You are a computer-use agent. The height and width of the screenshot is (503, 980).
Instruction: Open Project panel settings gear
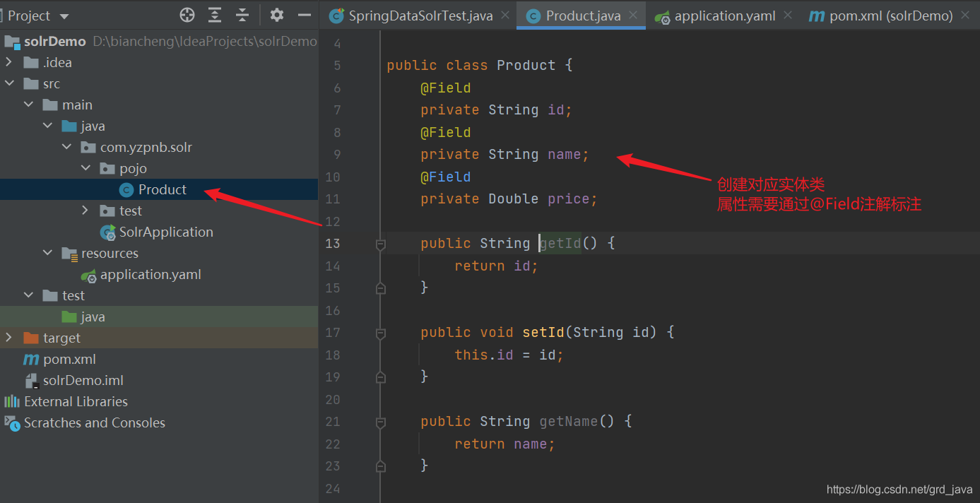coord(277,15)
